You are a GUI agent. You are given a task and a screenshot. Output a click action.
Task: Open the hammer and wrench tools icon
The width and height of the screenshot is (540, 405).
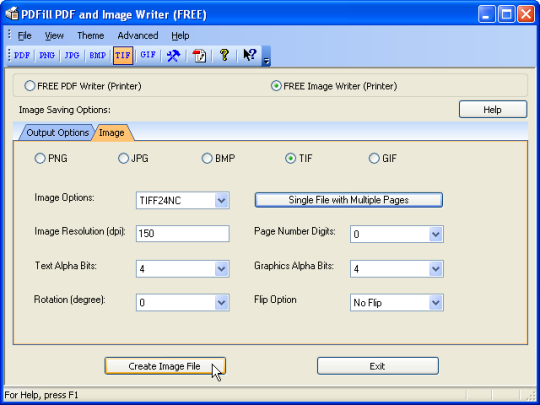click(173, 55)
